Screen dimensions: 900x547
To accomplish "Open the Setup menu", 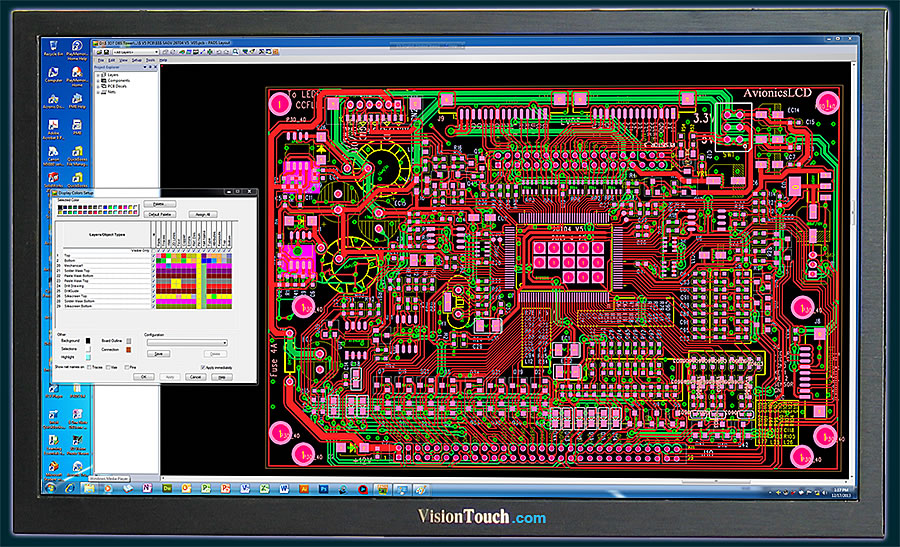I will pyautogui.click(x=138, y=60).
